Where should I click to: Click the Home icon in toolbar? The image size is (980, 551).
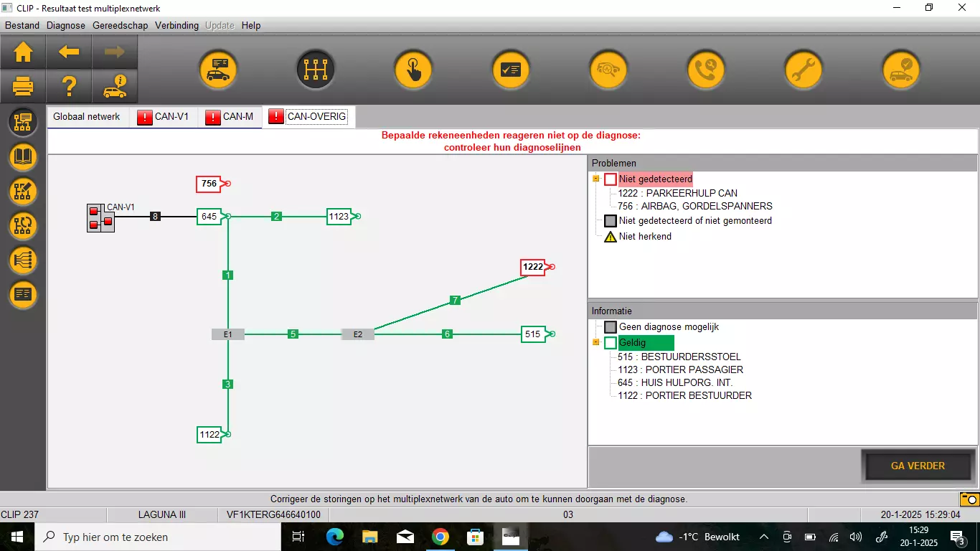pyautogui.click(x=23, y=52)
